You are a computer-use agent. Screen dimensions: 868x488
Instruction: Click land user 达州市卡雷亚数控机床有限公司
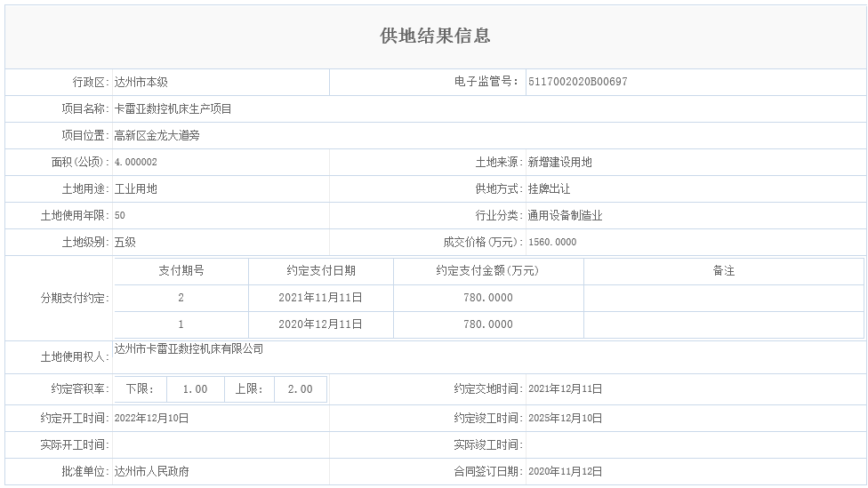click(189, 349)
